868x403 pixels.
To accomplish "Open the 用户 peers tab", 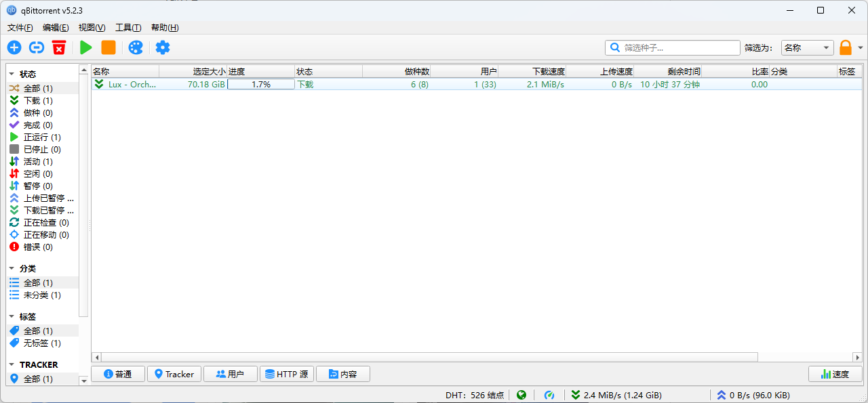I will 231,374.
